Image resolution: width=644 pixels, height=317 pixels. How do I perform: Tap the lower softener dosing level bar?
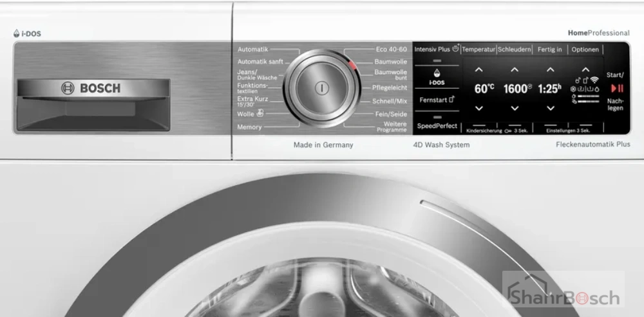pos(589,102)
